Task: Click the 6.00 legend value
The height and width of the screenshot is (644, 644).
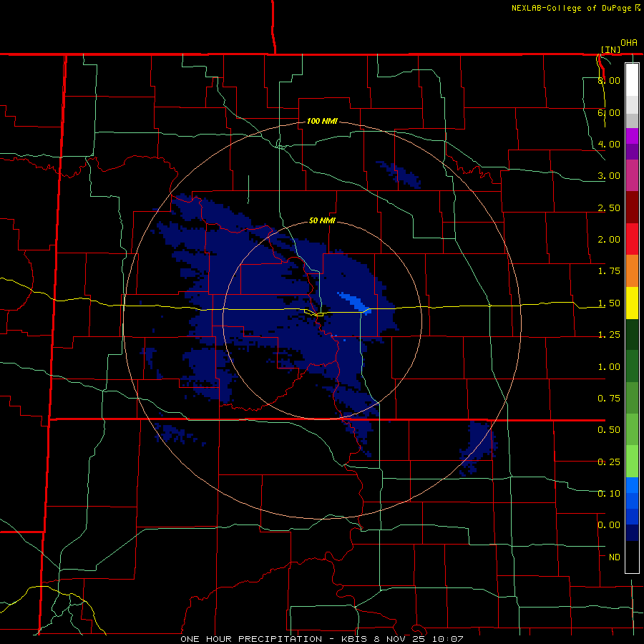Action: pyautogui.click(x=609, y=112)
